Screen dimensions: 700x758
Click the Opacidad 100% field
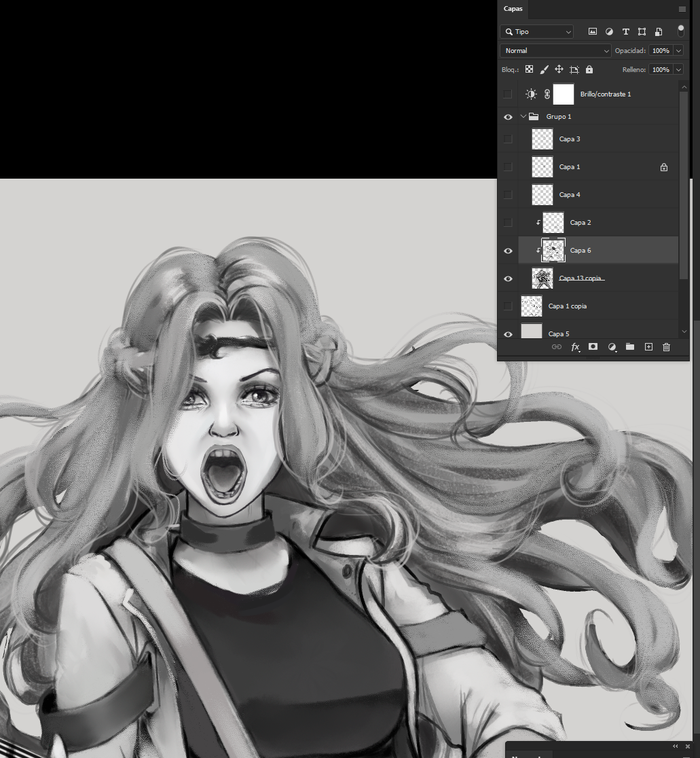tap(661, 51)
